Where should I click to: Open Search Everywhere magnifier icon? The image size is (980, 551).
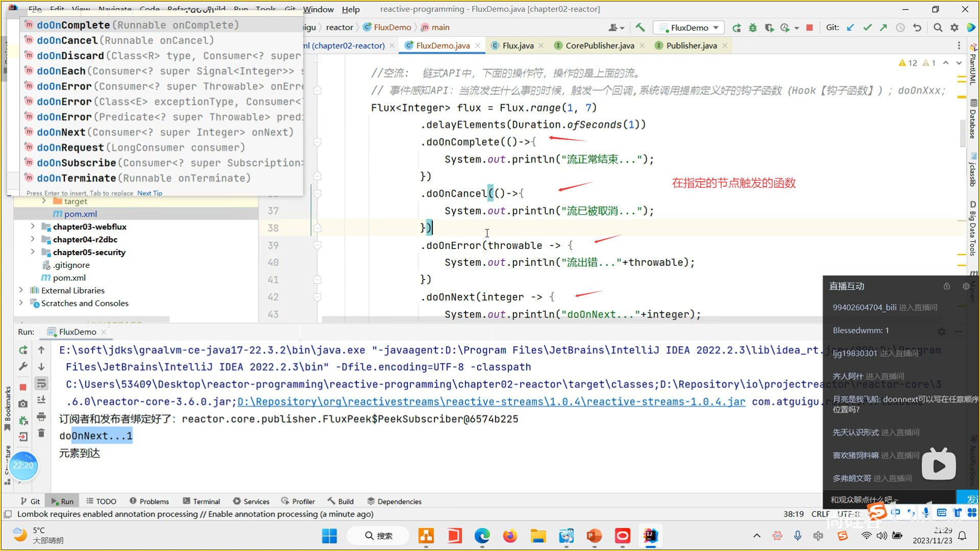tap(938, 28)
